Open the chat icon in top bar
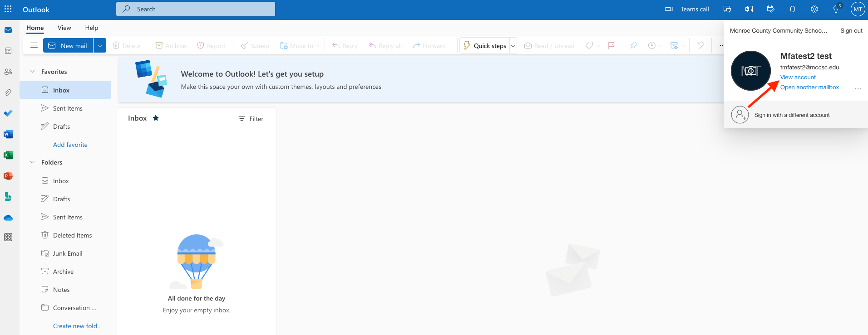The image size is (868, 335). pos(727,9)
